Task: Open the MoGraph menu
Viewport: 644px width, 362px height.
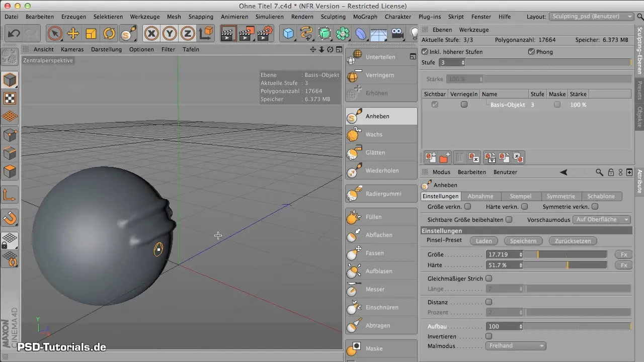Action: tap(366, 17)
